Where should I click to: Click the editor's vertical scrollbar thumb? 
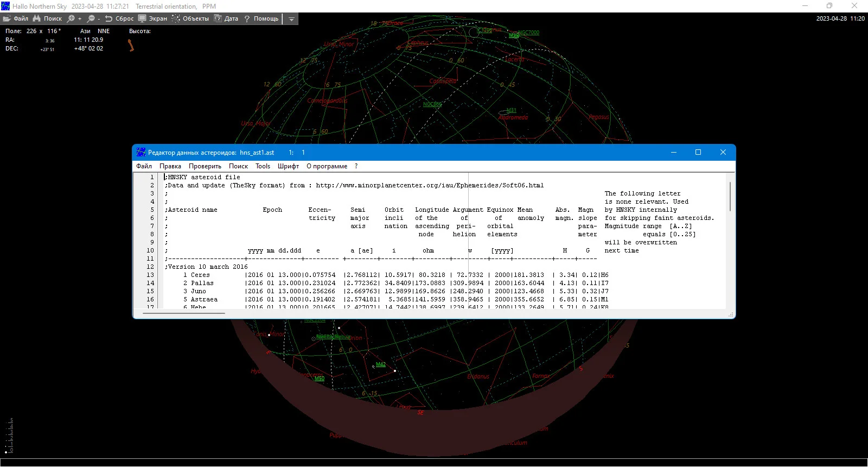tap(730, 197)
